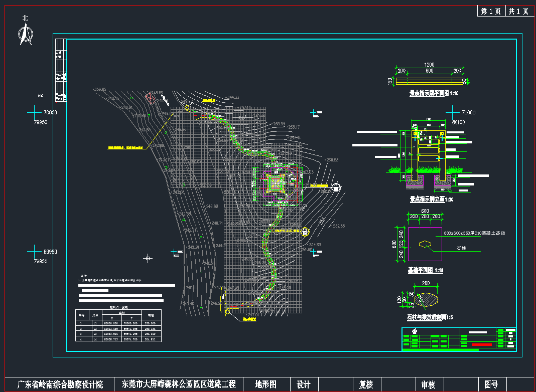Select the magenta foundation square outline
The width and height of the screenshot is (536, 392).
tap(425, 244)
